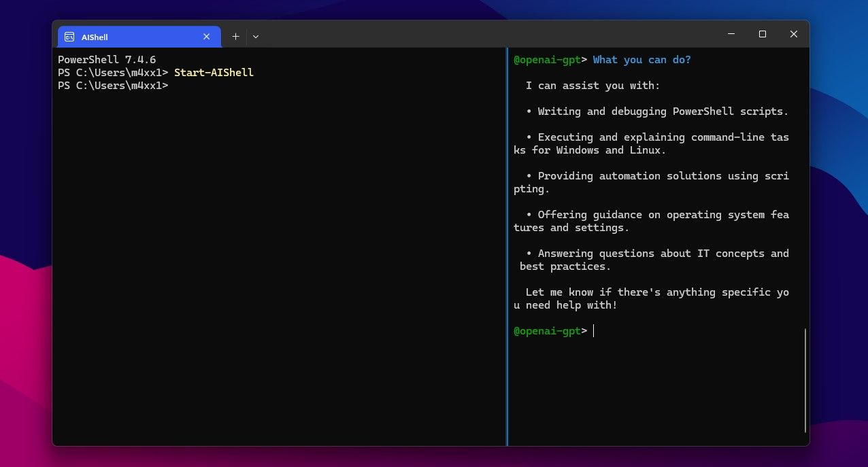The width and height of the screenshot is (868, 467).
Task: Open a new tab with the plus button
Action: click(235, 37)
